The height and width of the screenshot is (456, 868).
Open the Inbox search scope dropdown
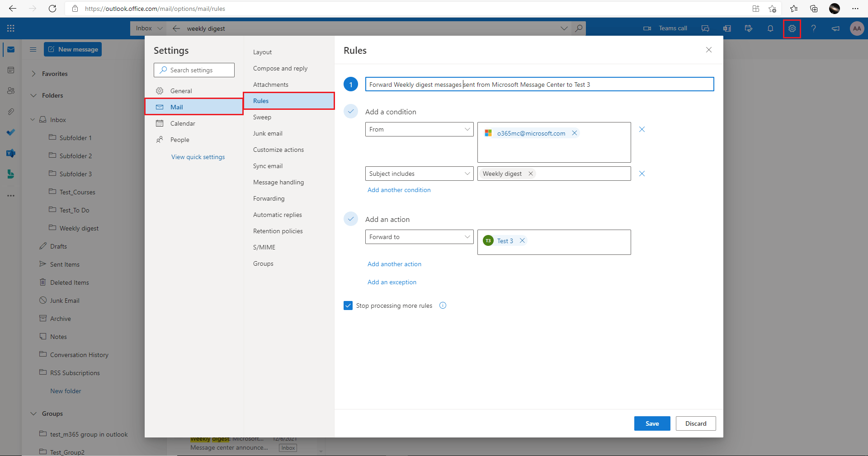pyautogui.click(x=148, y=28)
